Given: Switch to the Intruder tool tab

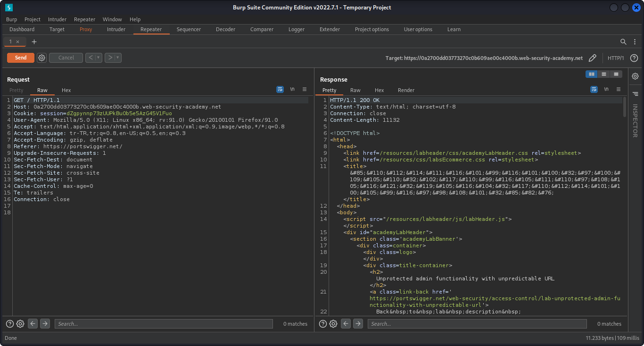Looking at the screenshot, I should pos(116,29).
